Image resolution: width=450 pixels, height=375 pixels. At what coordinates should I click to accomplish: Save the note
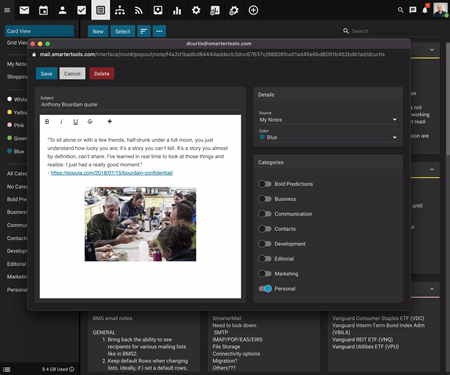pos(46,74)
